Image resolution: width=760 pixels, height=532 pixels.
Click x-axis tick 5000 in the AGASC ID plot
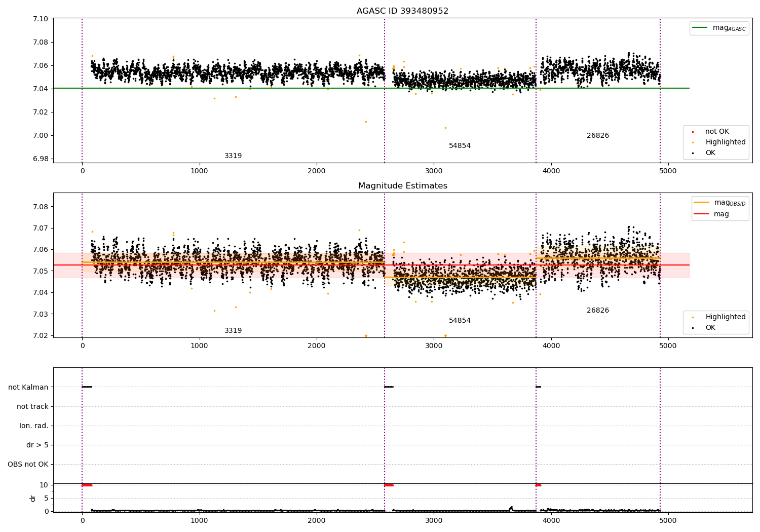(x=668, y=171)
